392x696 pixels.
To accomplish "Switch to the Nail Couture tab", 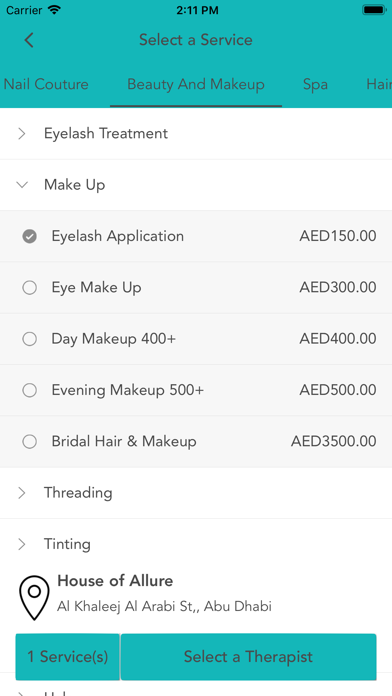I will tap(46, 84).
